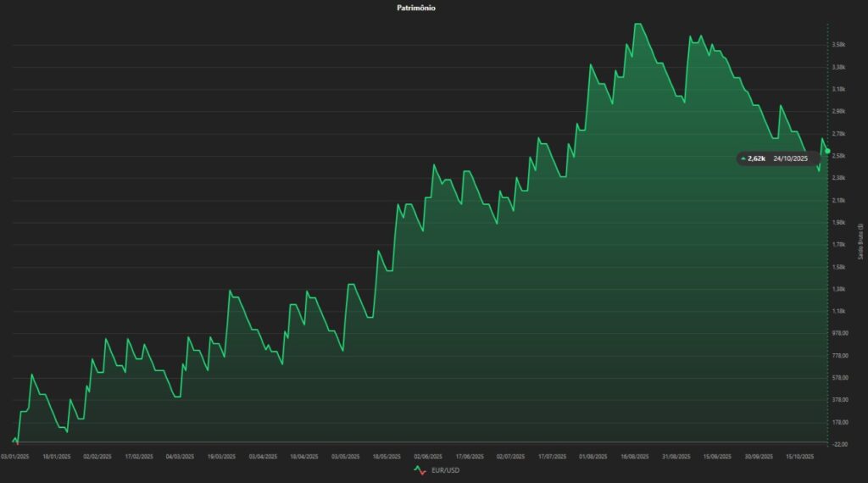The height and width of the screenshot is (483, 868).
Task: Click the 2,62k tooltip value
Action: click(x=756, y=158)
